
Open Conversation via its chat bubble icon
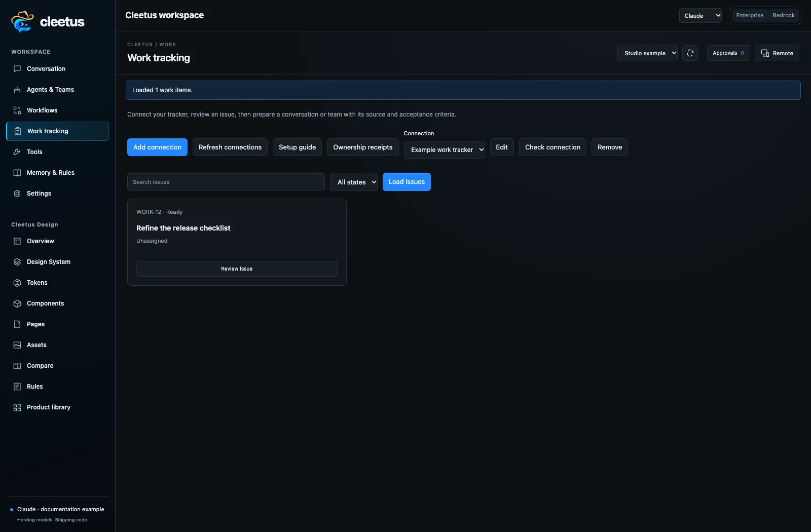coord(17,69)
